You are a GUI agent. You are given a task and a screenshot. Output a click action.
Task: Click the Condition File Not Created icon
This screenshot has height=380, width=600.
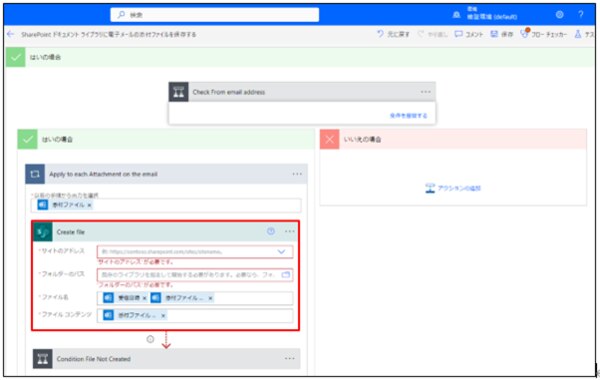(43, 359)
